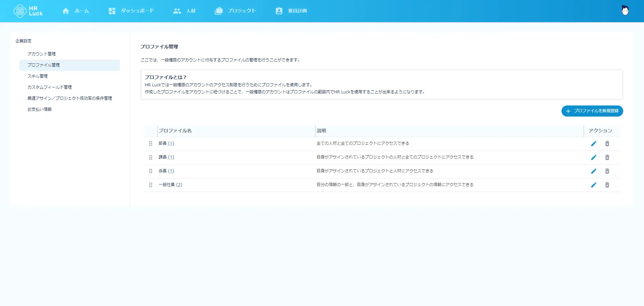This screenshot has height=306, width=644.
Task: Click the 課長 (1) profile name
Action: [x=166, y=157]
